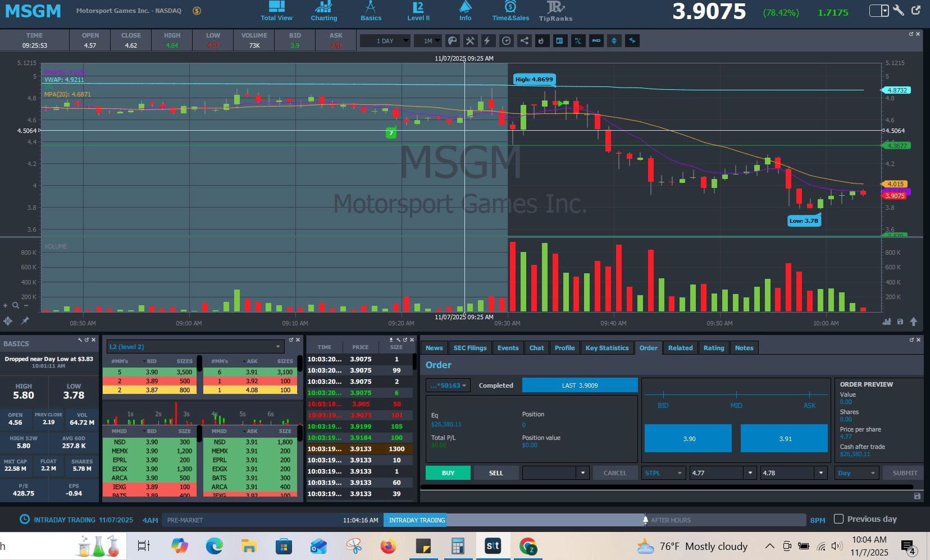This screenshot has height=560, width=930.
Task: Switch to the News tab
Action: click(434, 348)
